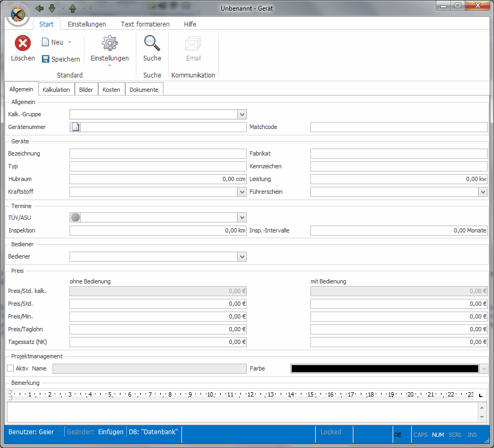Enable the Aktiv checkbox under Projektmanagement
Viewport: 494px width, 448px height.
[11, 368]
